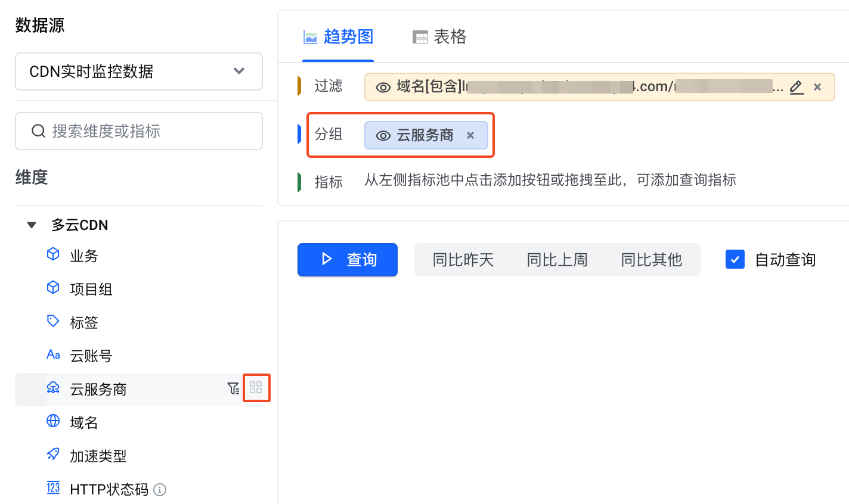Select the 域名 dimension
The width and height of the screenshot is (849, 504).
pyautogui.click(x=84, y=423)
